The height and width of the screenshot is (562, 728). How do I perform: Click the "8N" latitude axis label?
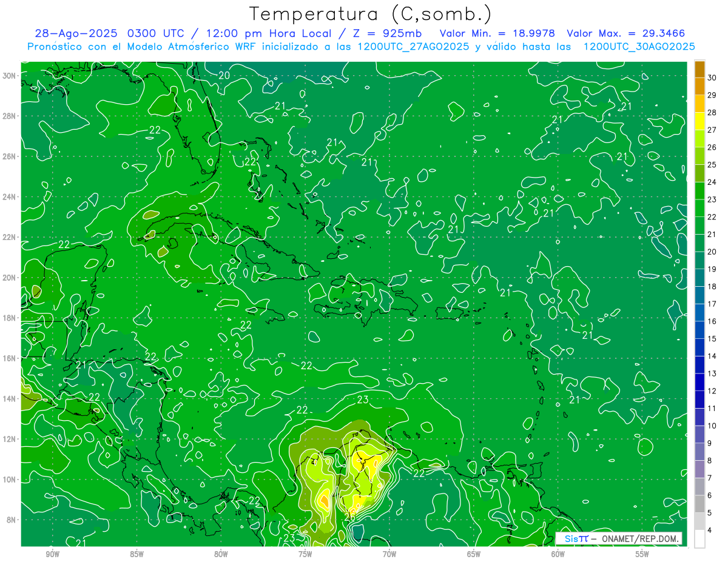coord(12,520)
